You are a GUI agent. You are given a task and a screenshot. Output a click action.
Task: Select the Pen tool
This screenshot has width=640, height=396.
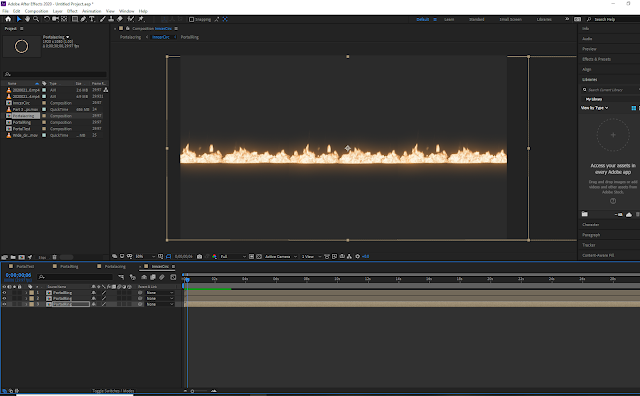tap(83, 19)
